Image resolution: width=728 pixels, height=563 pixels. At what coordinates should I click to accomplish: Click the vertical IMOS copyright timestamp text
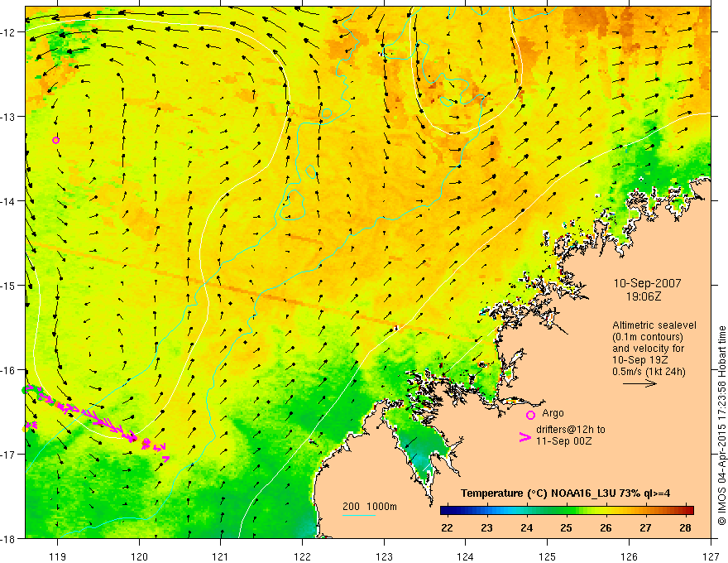(721, 426)
